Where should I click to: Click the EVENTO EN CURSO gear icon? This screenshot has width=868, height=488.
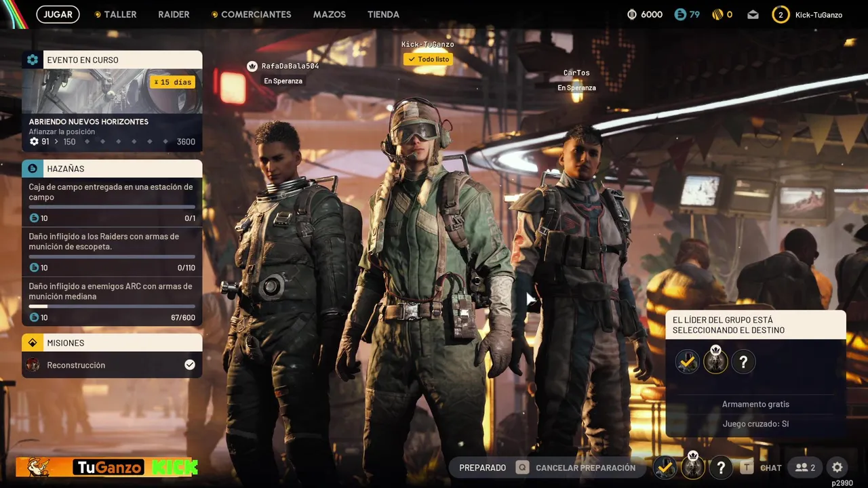[33, 60]
